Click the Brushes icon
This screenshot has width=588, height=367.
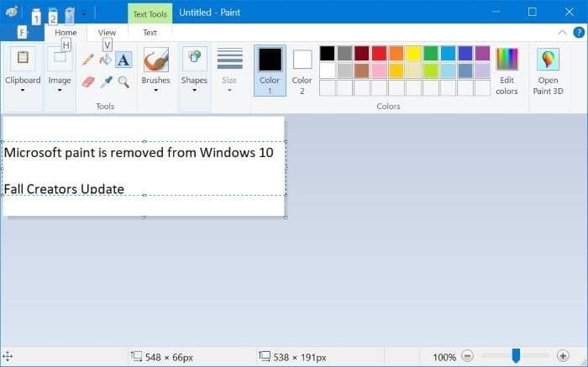coord(156,60)
